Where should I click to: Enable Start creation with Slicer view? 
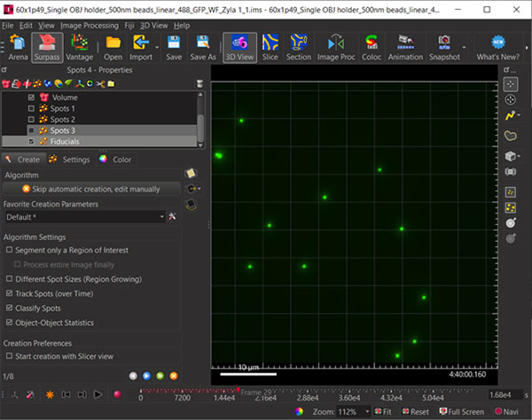point(10,356)
